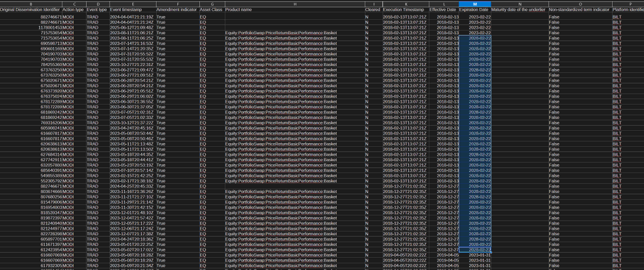Viewport: 644px width, 270px height.
Task: Click the 'Execution Timestamp' header cell
Action: (x=405, y=10)
